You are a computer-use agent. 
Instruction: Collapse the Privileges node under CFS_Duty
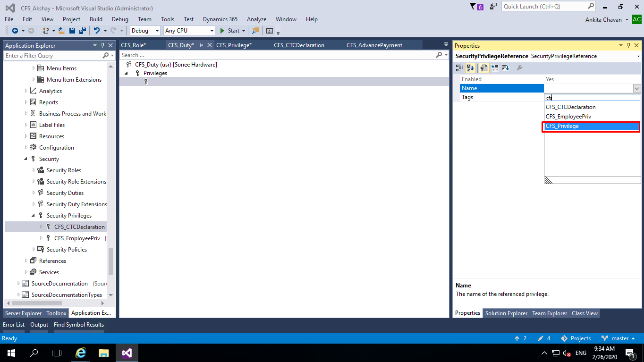click(x=126, y=73)
